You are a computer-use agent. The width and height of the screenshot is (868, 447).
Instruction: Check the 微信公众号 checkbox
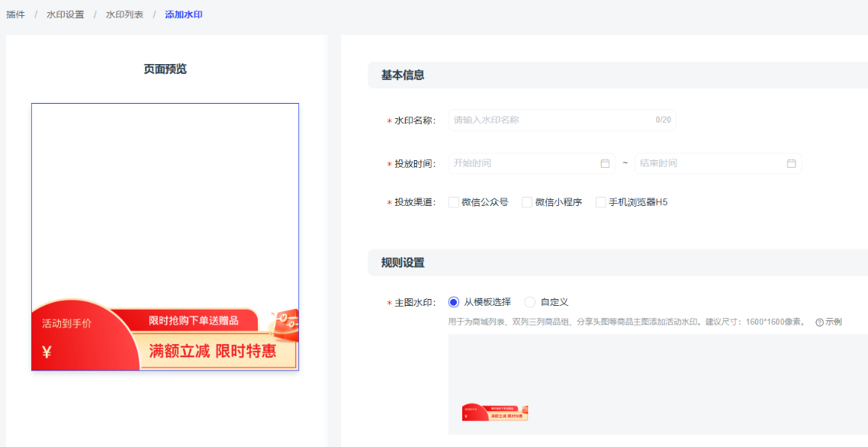(x=454, y=202)
